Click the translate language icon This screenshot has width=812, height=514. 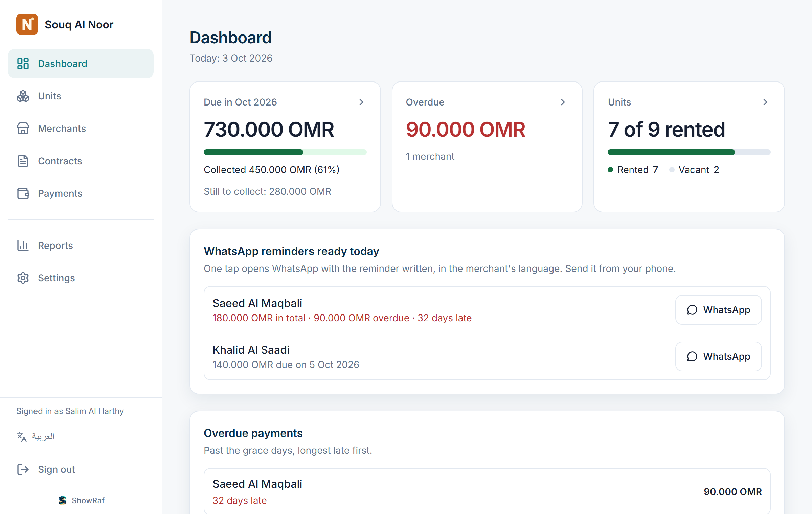[x=22, y=437]
